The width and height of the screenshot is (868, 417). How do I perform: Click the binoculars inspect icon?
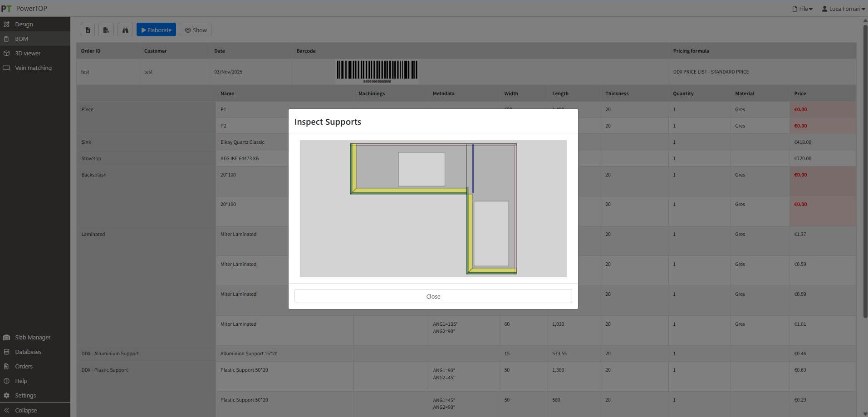pyautogui.click(x=125, y=30)
